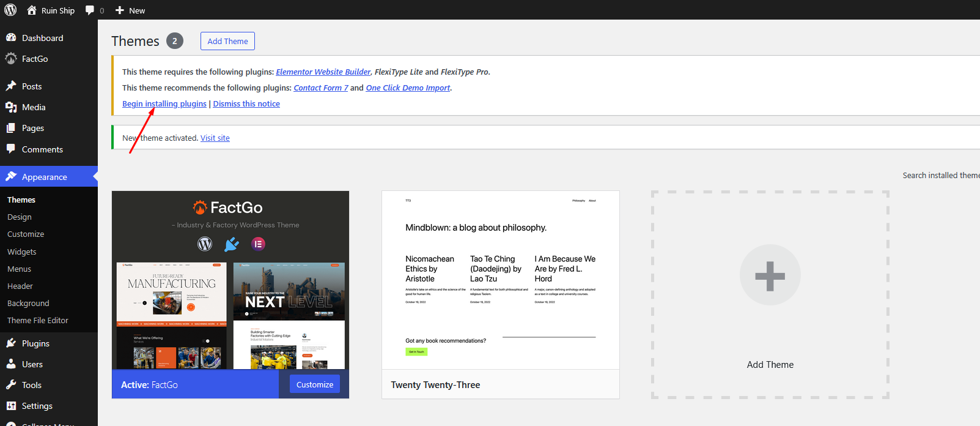Click the large plus icon to add theme
This screenshot has height=426, width=980.
(x=770, y=275)
